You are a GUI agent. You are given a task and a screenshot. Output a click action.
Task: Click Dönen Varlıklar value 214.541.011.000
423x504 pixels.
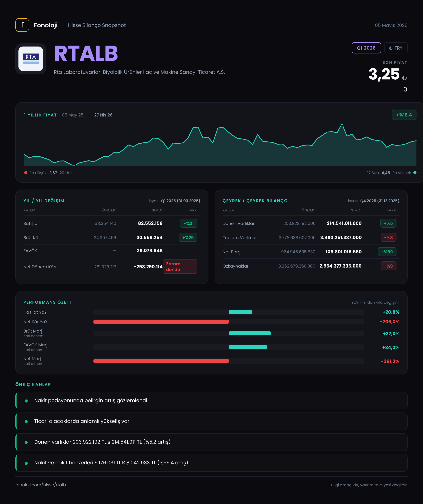tap(344, 223)
